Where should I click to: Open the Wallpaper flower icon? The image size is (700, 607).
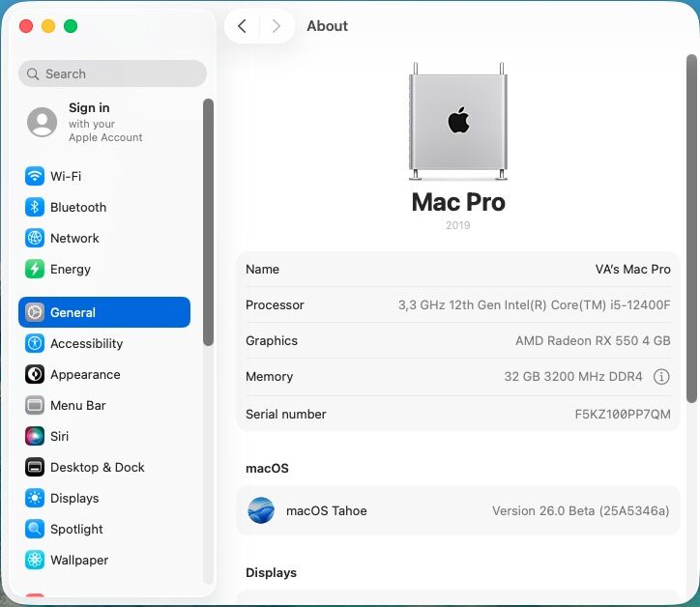pyautogui.click(x=35, y=560)
